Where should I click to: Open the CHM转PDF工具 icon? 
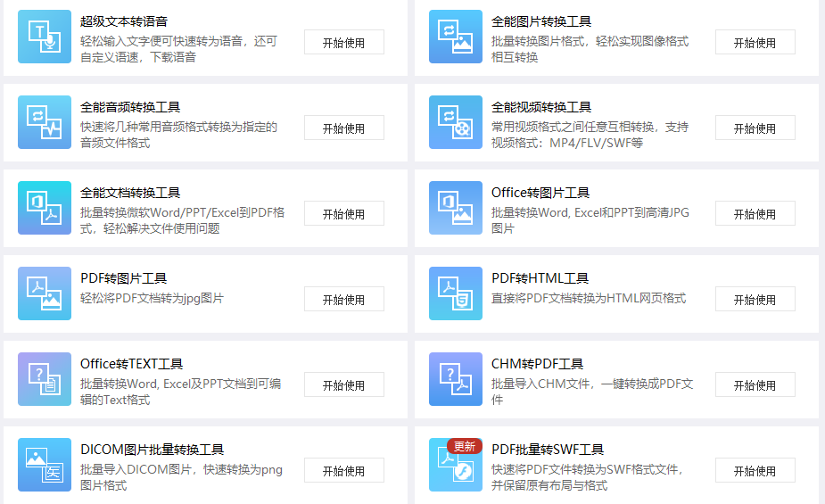click(x=456, y=379)
